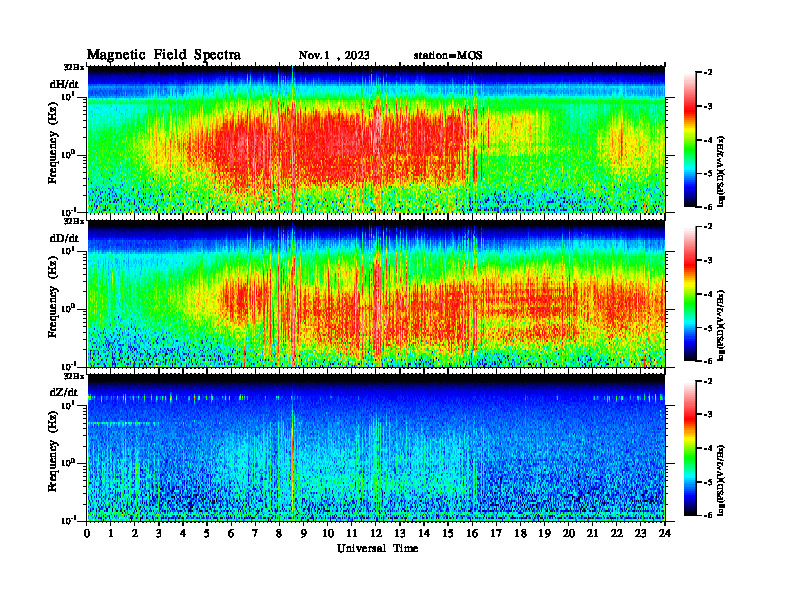Screen dimensions: 792x612
Task: Click the "12" hour tick label
Action: [x=376, y=533]
